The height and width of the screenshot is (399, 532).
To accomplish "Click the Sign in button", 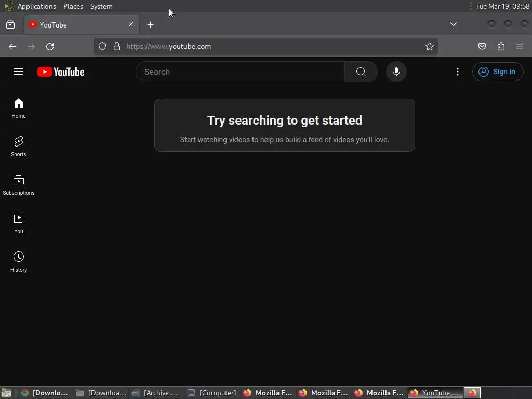I will pyautogui.click(x=498, y=72).
